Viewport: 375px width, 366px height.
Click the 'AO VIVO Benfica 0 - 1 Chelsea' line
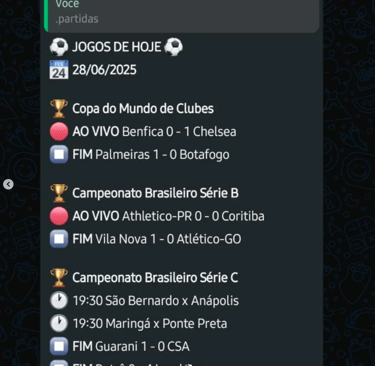click(x=154, y=132)
